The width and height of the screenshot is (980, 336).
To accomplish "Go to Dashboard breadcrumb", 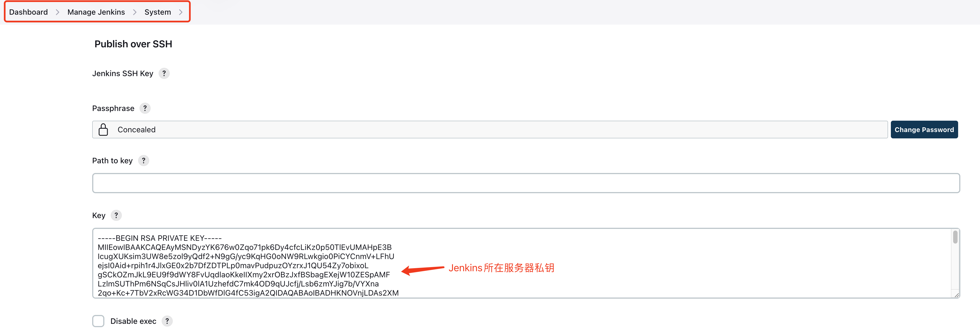I will pyautogui.click(x=29, y=12).
